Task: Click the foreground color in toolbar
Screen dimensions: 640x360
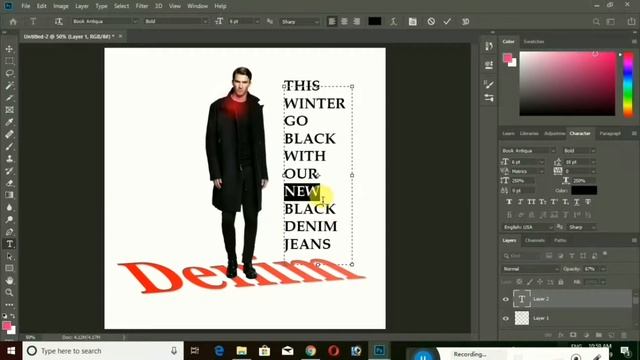Action: coord(7,326)
